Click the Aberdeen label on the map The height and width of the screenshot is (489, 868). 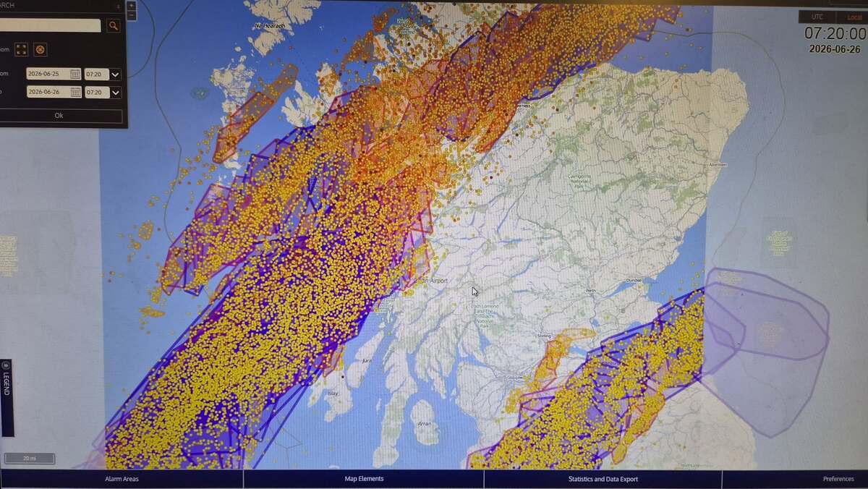click(x=718, y=164)
